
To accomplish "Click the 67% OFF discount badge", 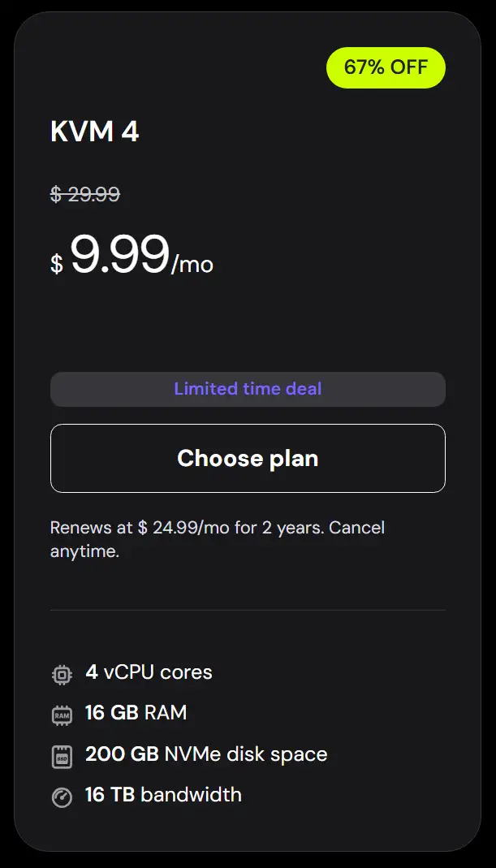I will point(386,67).
